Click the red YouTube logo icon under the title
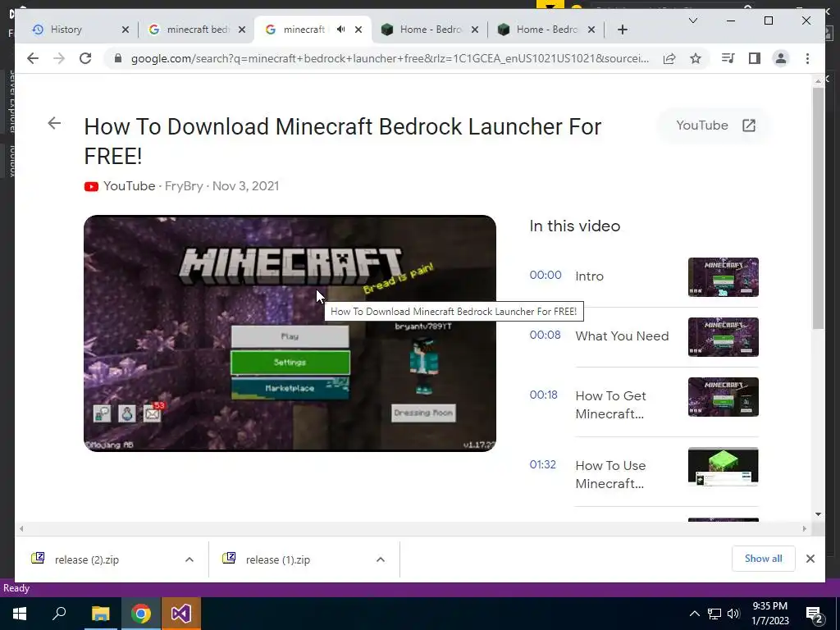This screenshot has height=630, width=840. [x=91, y=186]
